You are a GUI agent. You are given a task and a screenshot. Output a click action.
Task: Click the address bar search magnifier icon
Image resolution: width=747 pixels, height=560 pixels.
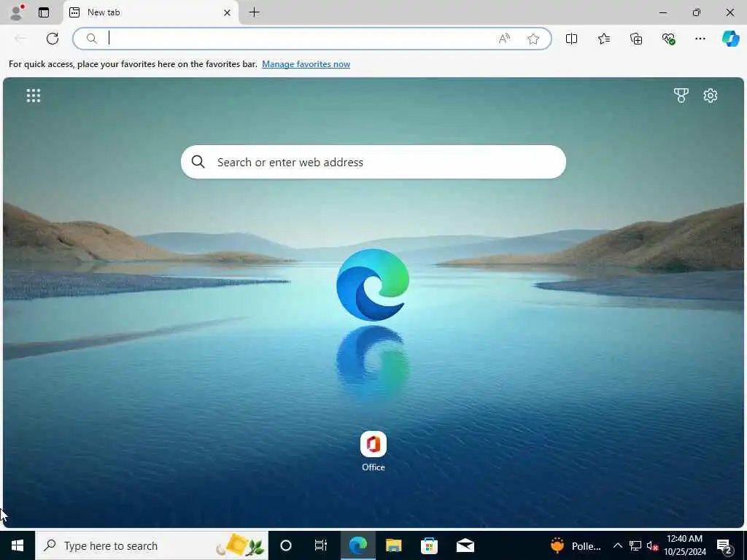[x=91, y=39]
